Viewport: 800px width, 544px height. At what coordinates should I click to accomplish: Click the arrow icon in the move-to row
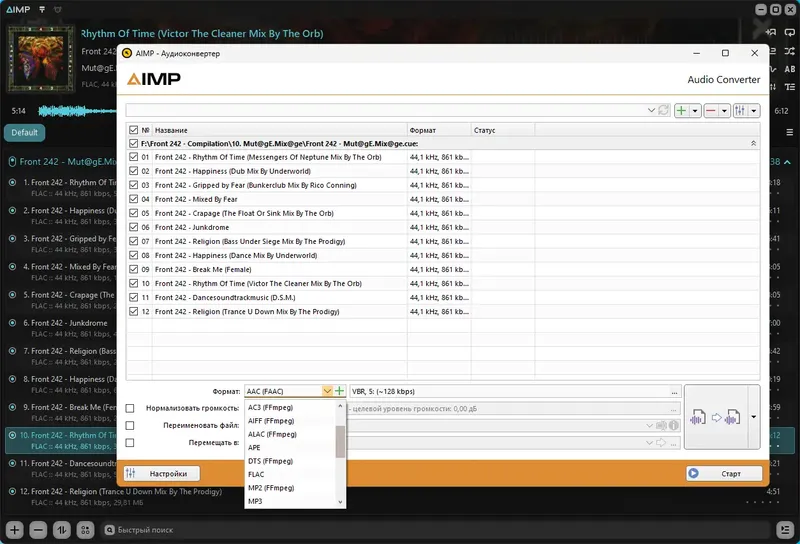(661, 443)
